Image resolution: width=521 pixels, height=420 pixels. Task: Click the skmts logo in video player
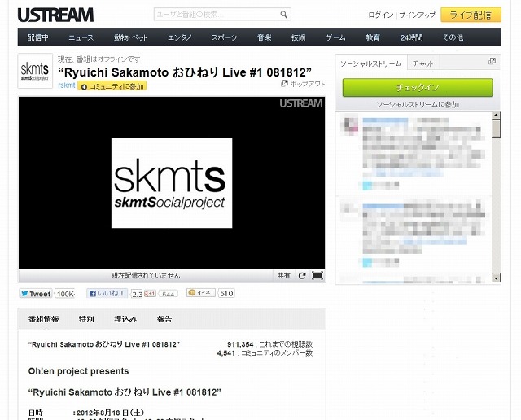(x=172, y=183)
